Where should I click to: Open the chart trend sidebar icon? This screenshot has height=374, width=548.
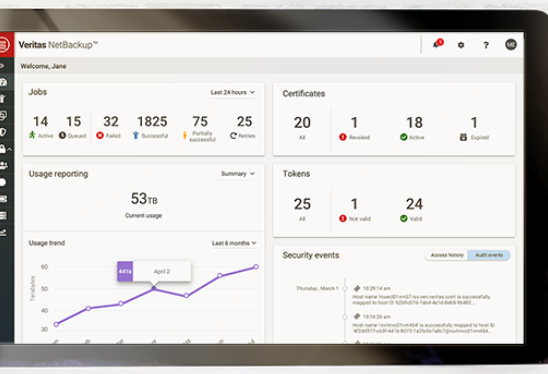click(3, 232)
